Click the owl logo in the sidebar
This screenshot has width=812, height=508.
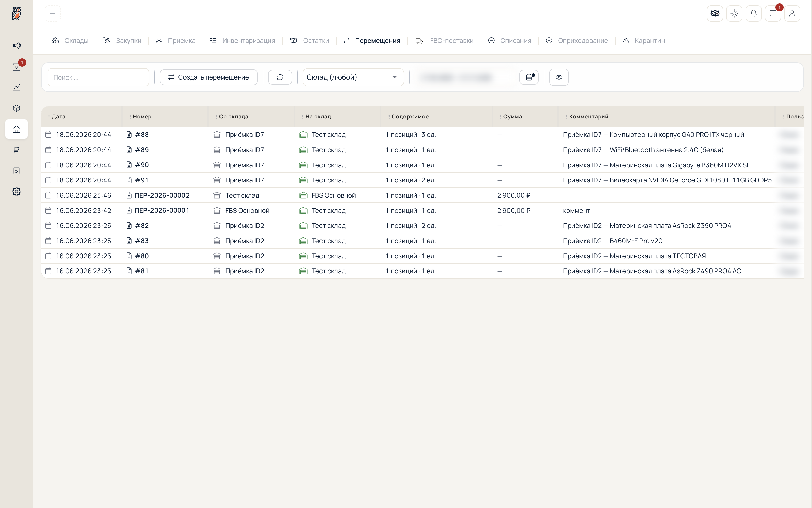pos(16,13)
